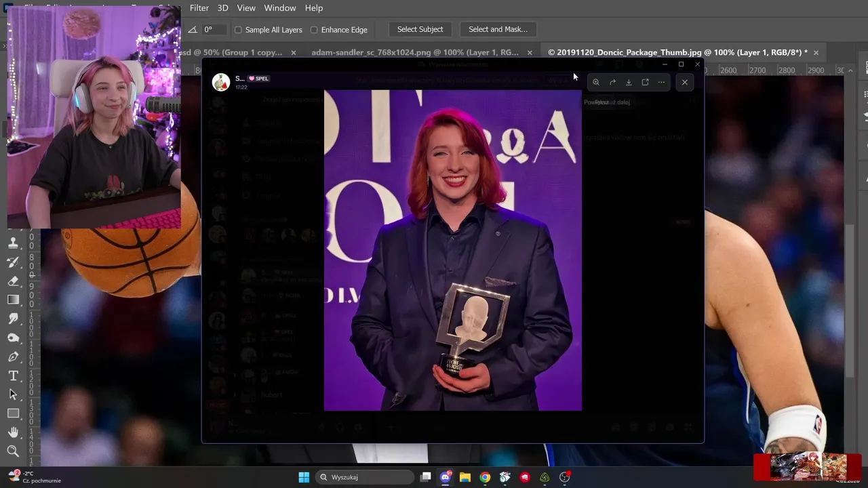Zoom the image in Discord viewer

coord(596,82)
